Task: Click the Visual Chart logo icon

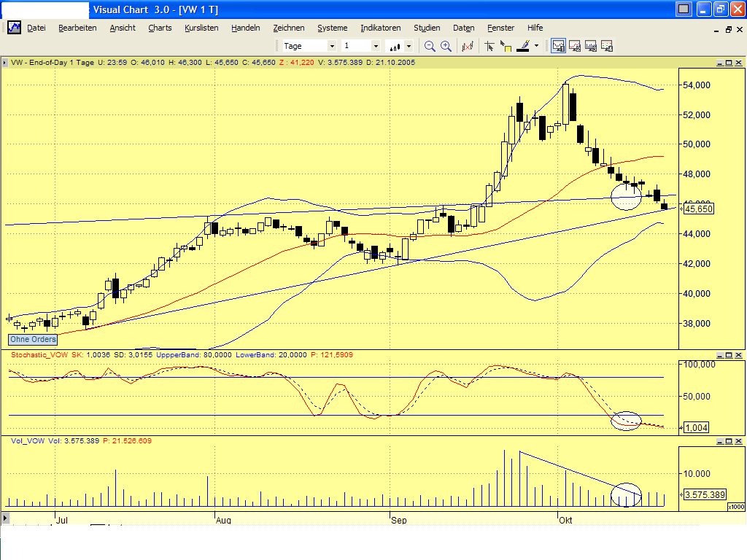Action: click(13, 28)
